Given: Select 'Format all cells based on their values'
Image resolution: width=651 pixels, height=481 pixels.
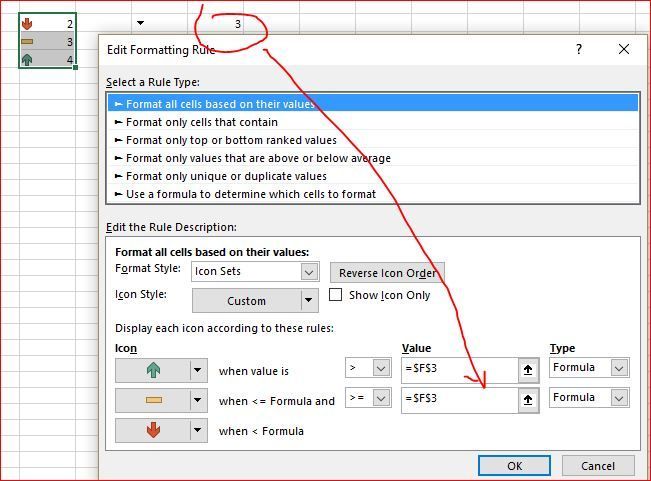Looking at the screenshot, I should 372,103.
